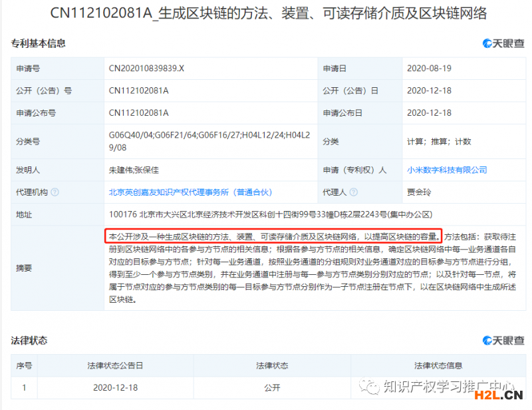Click the 分类号 row label
The image size is (532, 410).
[28, 141]
